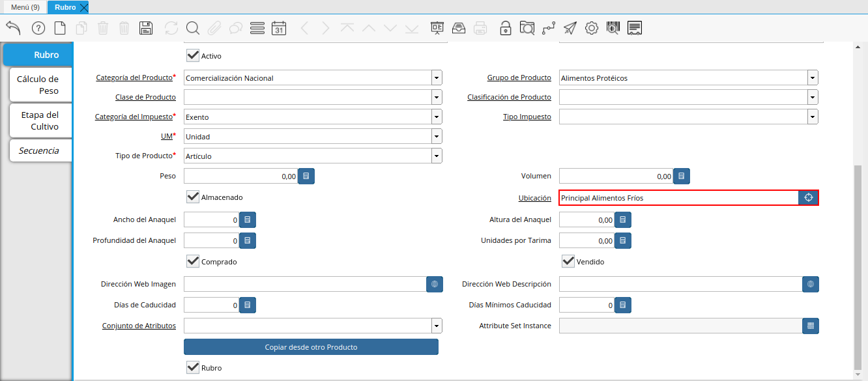Image resolution: width=868 pixels, height=381 pixels.
Task: Expand the Categoría del Producto dropdown
Action: tap(437, 78)
